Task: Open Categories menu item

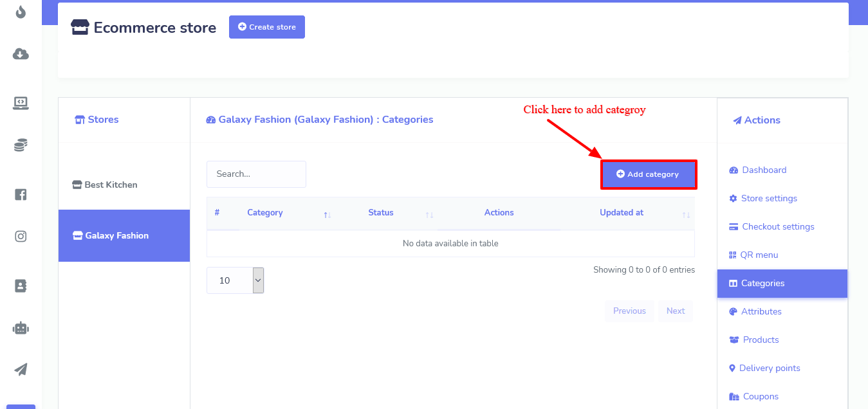Action: 782,284
